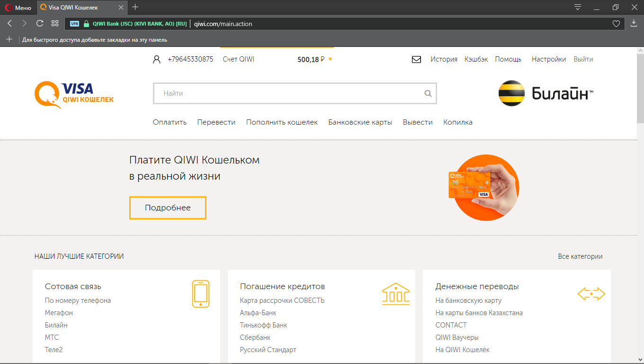
Task: Go forward to the next page
Action: [25, 23]
